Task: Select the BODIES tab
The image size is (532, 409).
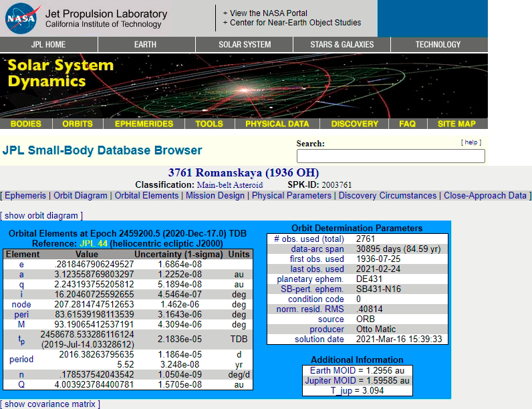Action: pos(26,124)
